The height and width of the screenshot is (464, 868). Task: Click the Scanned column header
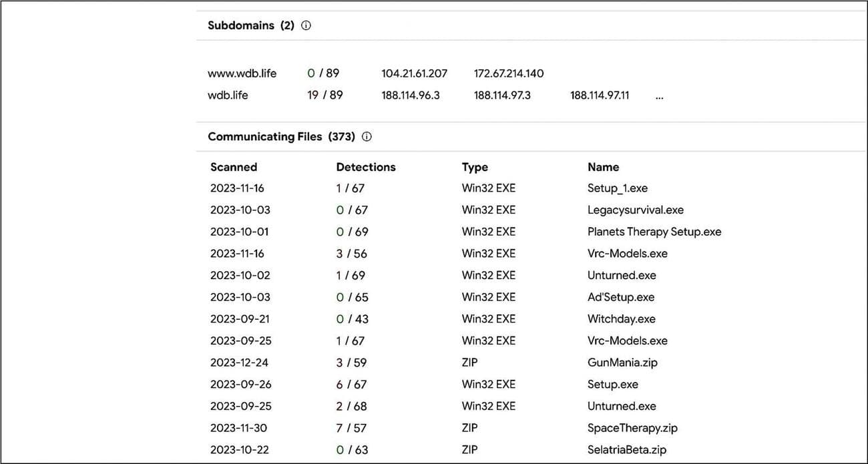click(234, 168)
